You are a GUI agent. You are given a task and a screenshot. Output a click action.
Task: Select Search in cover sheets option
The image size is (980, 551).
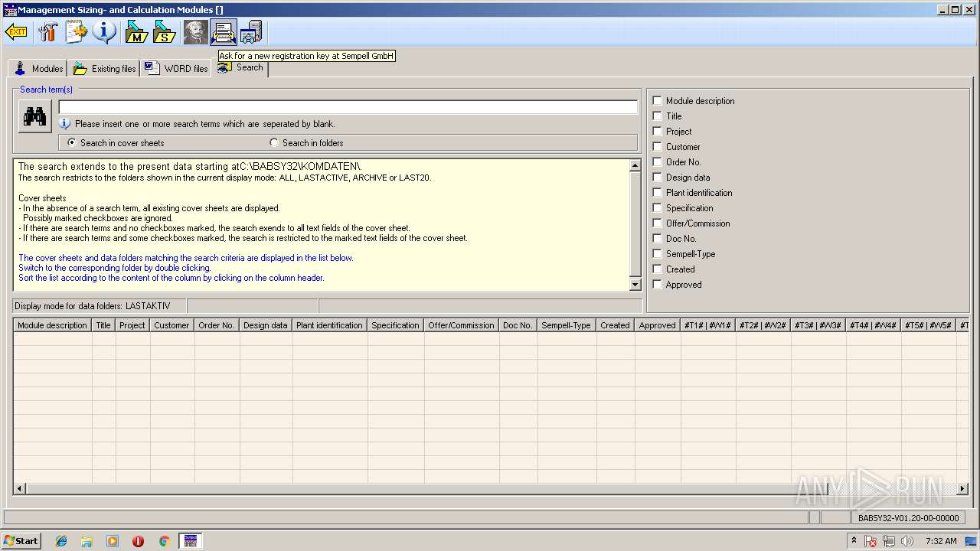coord(116,143)
